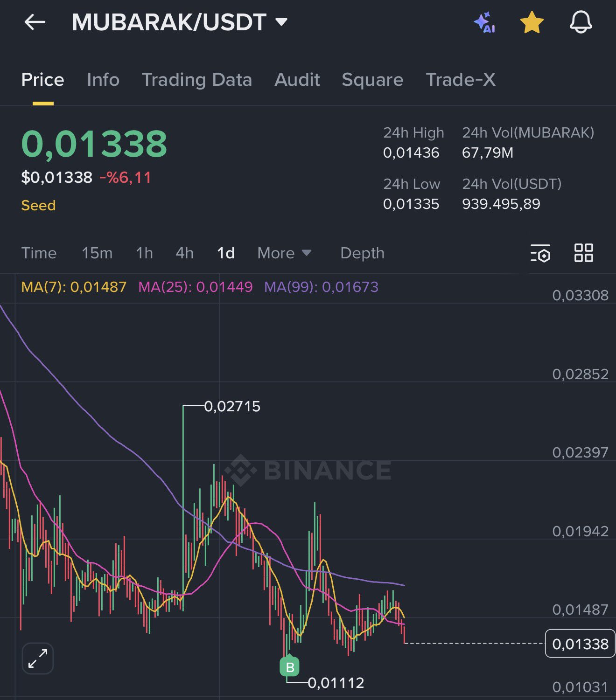Tap the Seed tag label
This screenshot has height=700, width=616.
39,205
